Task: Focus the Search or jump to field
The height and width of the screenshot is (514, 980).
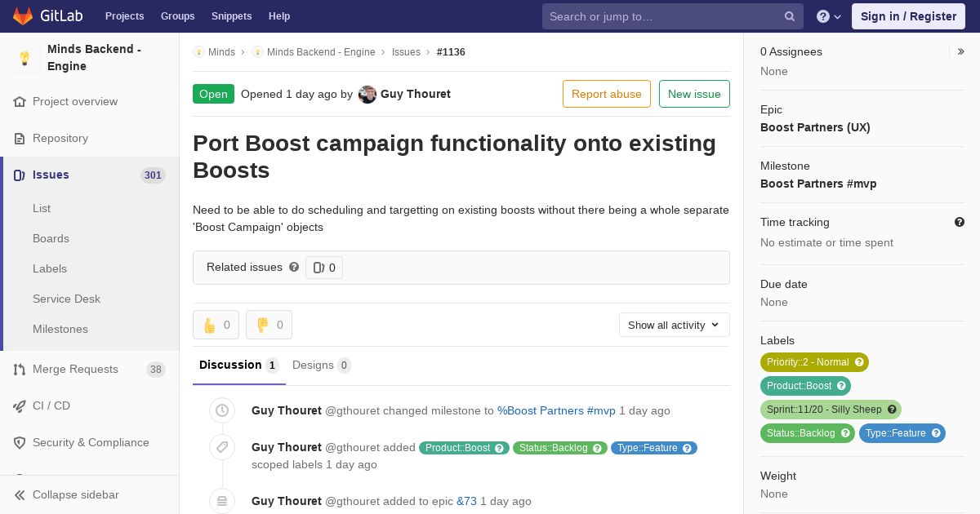Action: tap(661, 16)
